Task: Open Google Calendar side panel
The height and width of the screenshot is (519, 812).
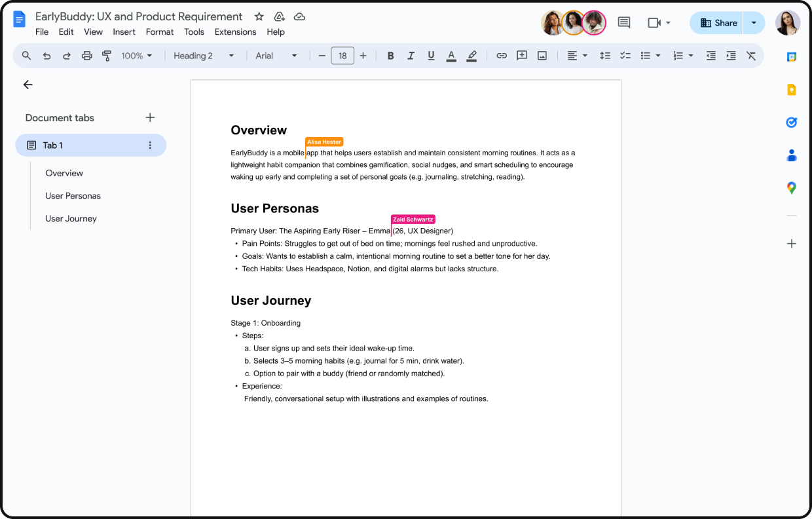Action: coord(792,57)
